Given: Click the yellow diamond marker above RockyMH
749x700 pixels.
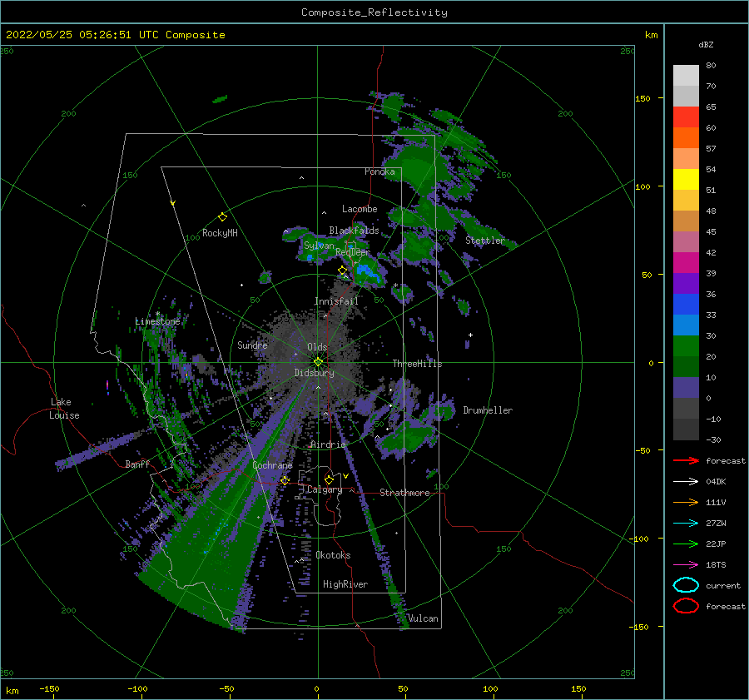Looking at the screenshot, I should (x=222, y=217).
